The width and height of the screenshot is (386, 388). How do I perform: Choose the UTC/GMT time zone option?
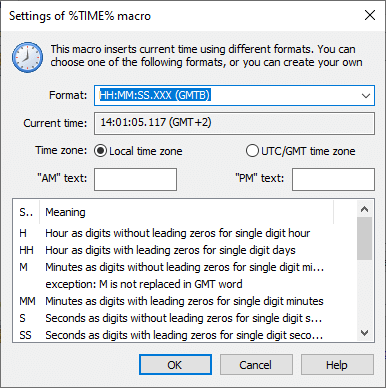tap(252, 151)
